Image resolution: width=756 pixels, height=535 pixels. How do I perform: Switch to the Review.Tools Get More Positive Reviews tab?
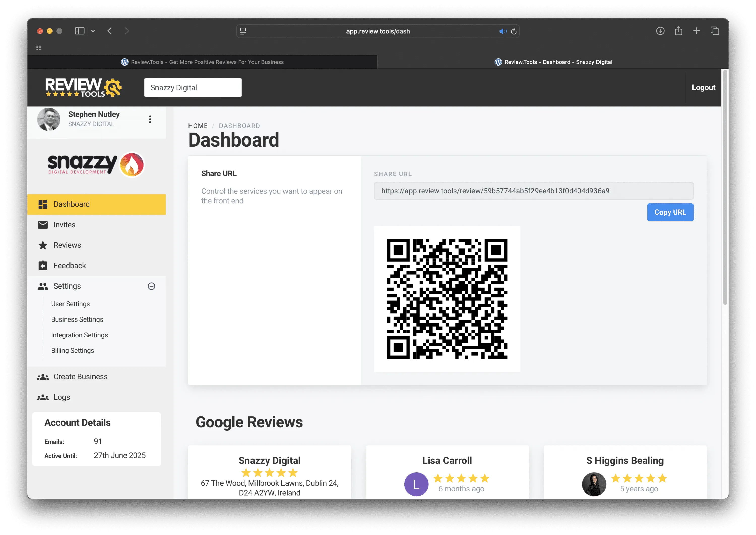pos(202,62)
